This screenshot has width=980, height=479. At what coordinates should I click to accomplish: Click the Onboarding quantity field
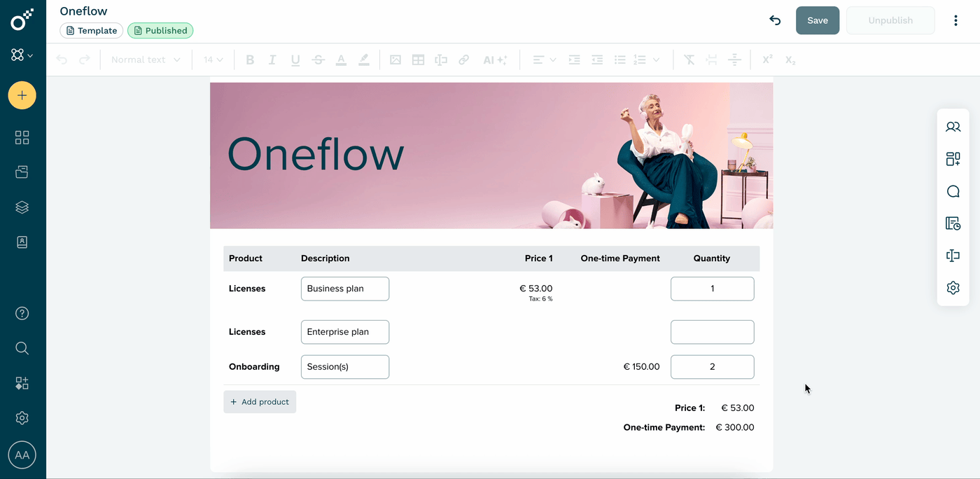pyautogui.click(x=712, y=367)
